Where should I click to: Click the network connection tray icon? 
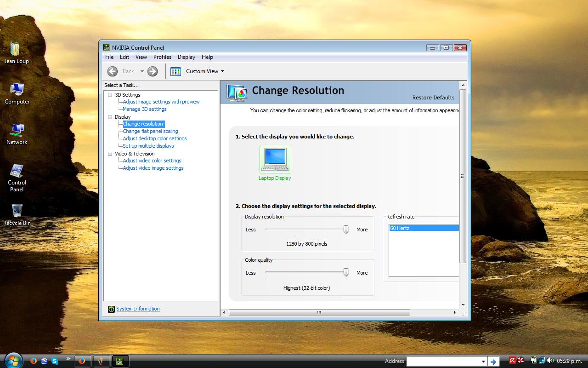(542, 361)
